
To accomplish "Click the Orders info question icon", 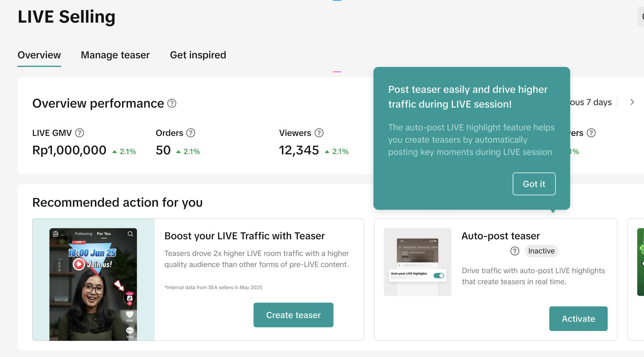I will [x=191, y=133].
